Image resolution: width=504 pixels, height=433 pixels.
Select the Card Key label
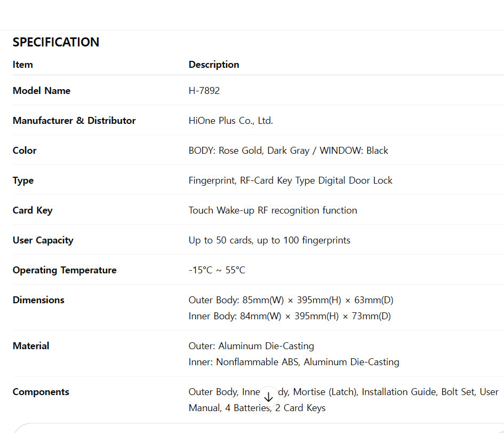33,210
